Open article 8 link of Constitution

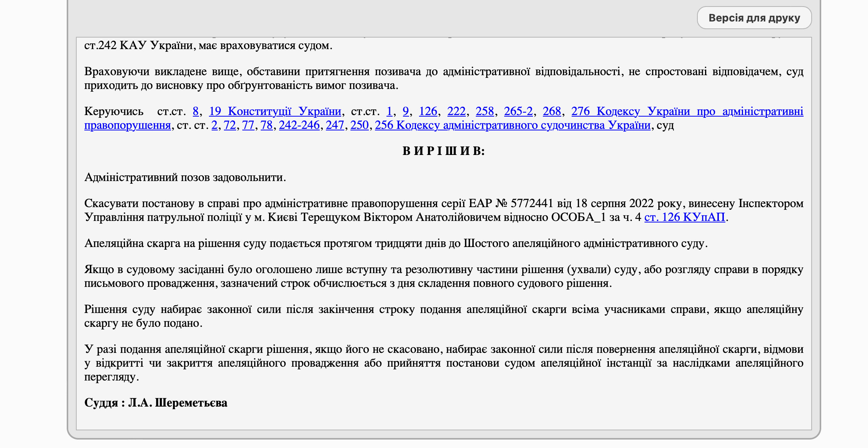click(x=196, y=111)
